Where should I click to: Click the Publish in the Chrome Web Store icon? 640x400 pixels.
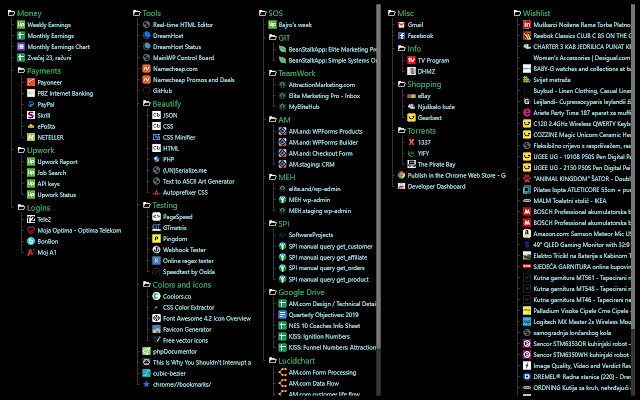coord(401,176)
